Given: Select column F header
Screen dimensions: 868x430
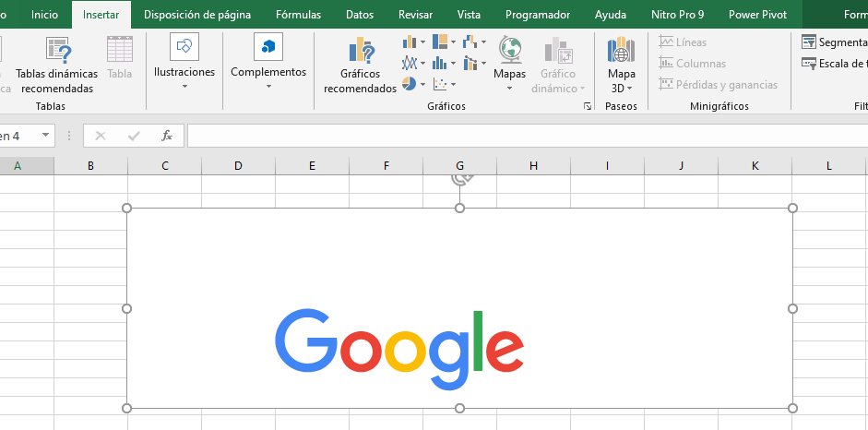Looking at the screenshot, I should click(386, 165).
